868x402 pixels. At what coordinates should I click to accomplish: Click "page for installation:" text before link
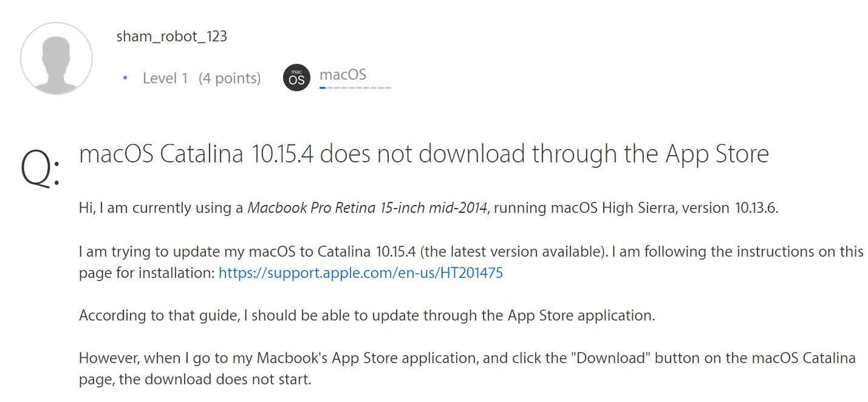coord(147,273)
